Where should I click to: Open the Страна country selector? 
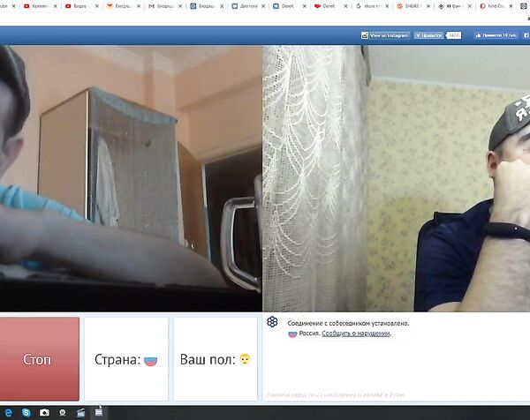coord(125,359)
